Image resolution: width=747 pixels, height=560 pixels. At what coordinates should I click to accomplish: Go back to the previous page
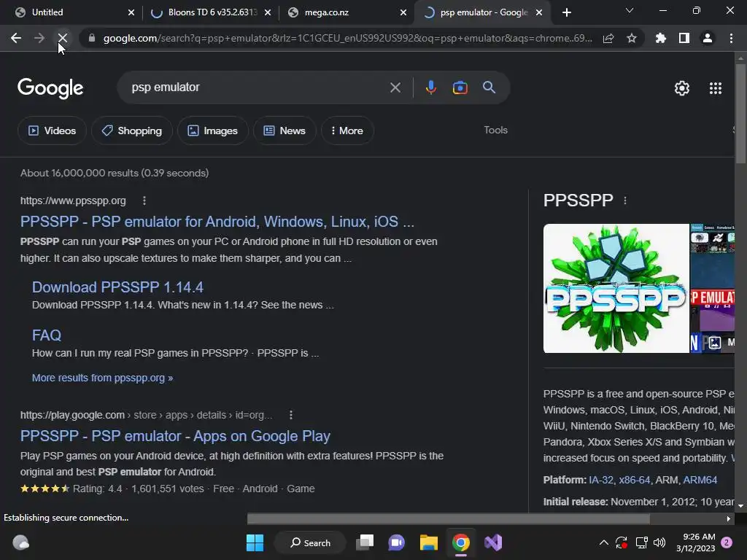16,38
